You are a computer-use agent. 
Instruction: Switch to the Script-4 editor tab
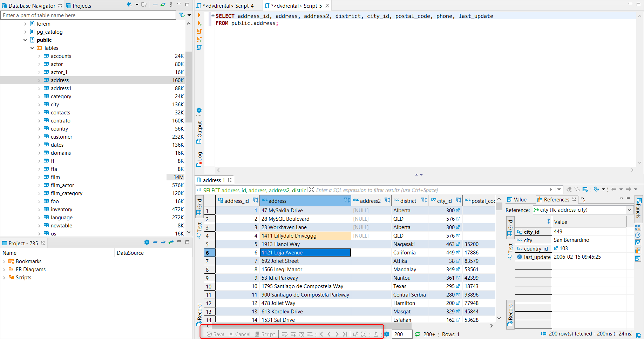coord(228,6)
